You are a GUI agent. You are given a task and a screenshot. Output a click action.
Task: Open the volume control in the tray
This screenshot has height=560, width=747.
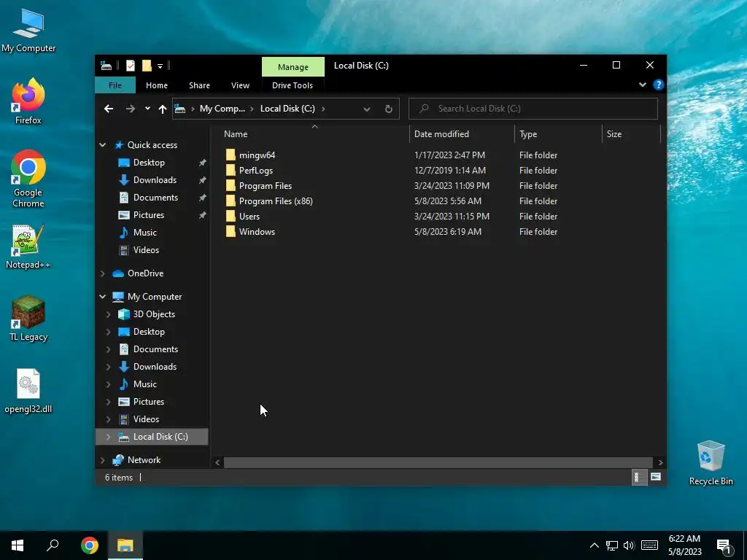629,545
